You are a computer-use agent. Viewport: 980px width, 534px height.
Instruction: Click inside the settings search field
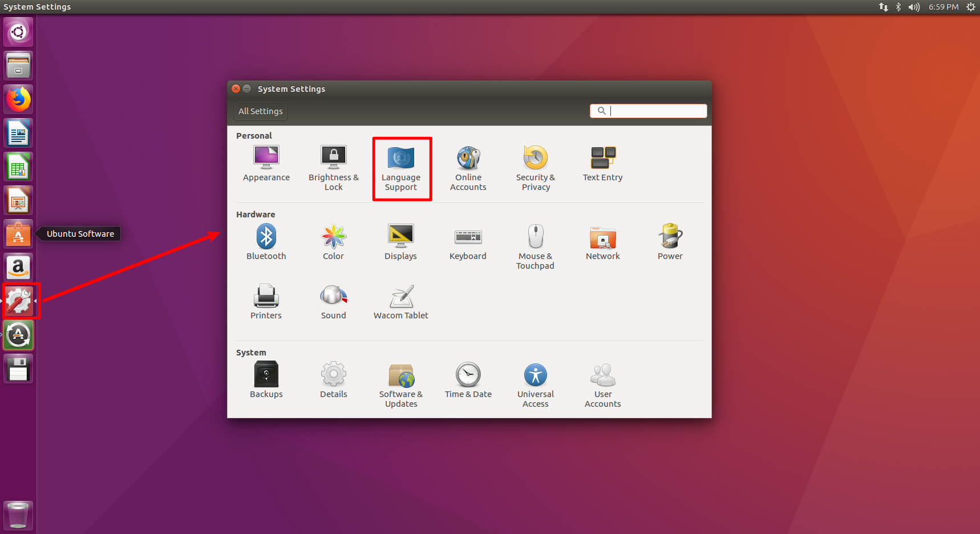(x=650, y=111)
